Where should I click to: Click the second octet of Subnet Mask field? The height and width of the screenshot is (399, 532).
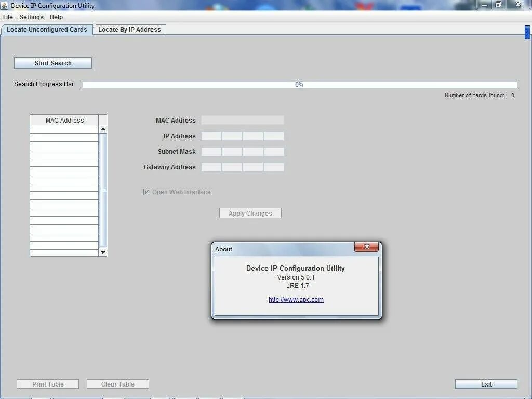[x=232, y=152]
